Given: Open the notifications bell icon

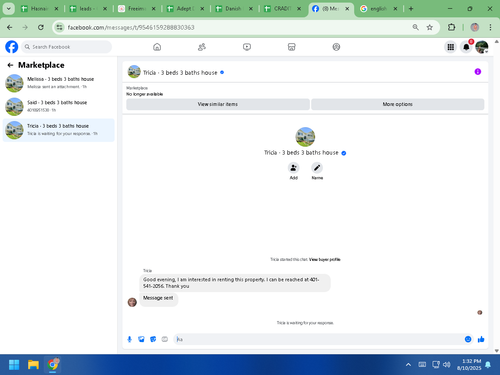Looking at the screenshot, I should tap(466, 47).
